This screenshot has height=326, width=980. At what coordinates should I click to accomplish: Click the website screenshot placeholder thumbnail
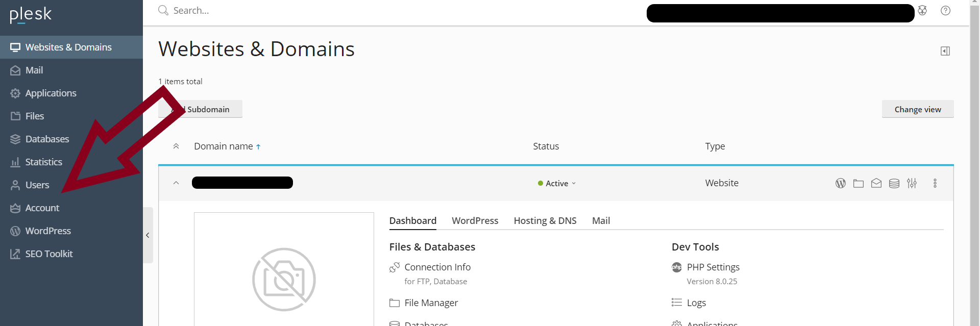[284, 269]
